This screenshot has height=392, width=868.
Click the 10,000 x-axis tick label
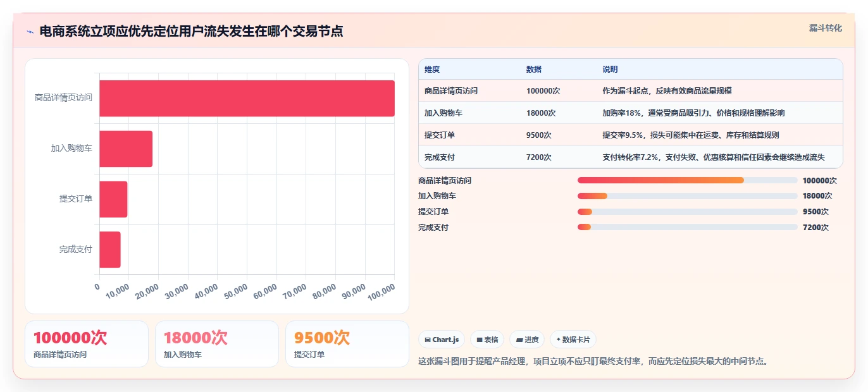pos(118,291)
